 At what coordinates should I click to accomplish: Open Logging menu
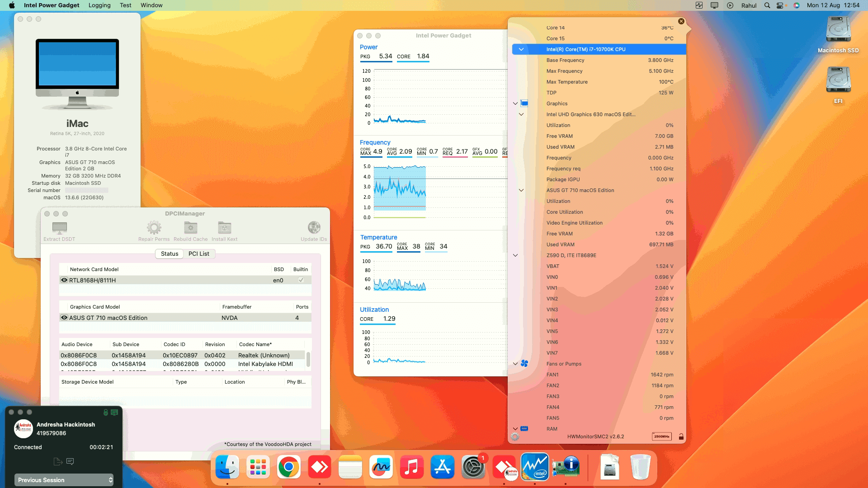[x=99, y=5]
